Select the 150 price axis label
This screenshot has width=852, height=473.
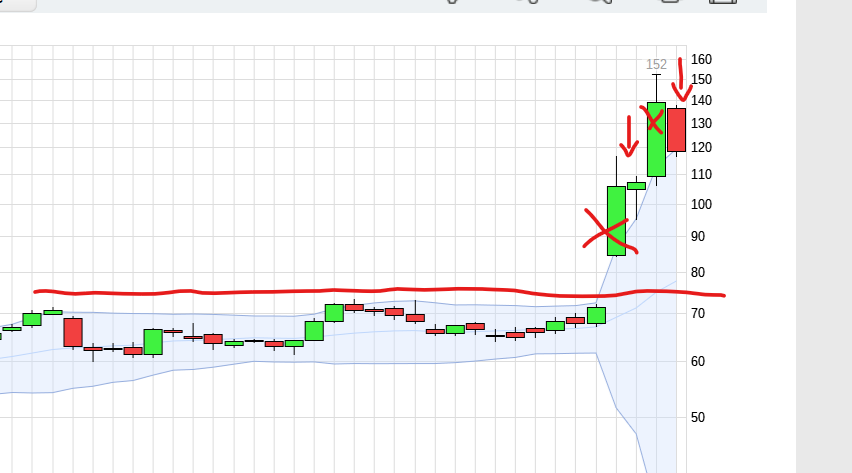[701, 79]
